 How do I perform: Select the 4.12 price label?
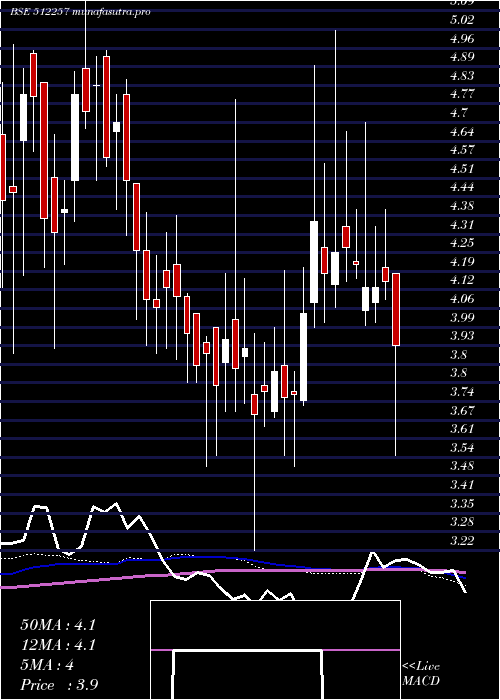pos(462,280)
